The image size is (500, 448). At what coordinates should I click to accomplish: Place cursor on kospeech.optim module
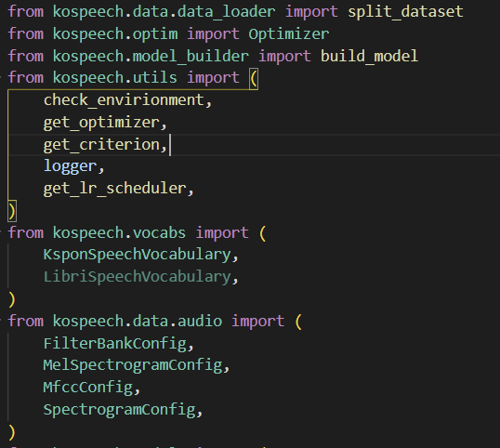115,34
